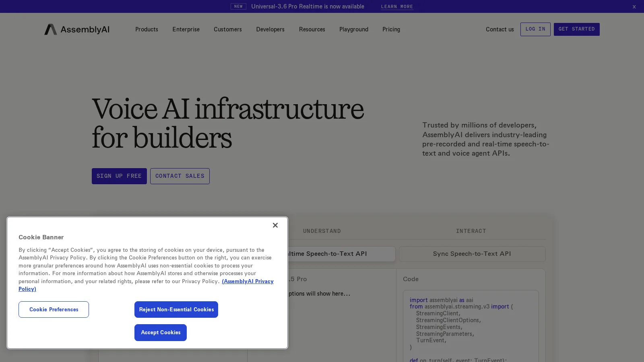The image size is (644, 362).
Task: Follow the LEARN MORE announcement link
Action: (x=397, y=6)
